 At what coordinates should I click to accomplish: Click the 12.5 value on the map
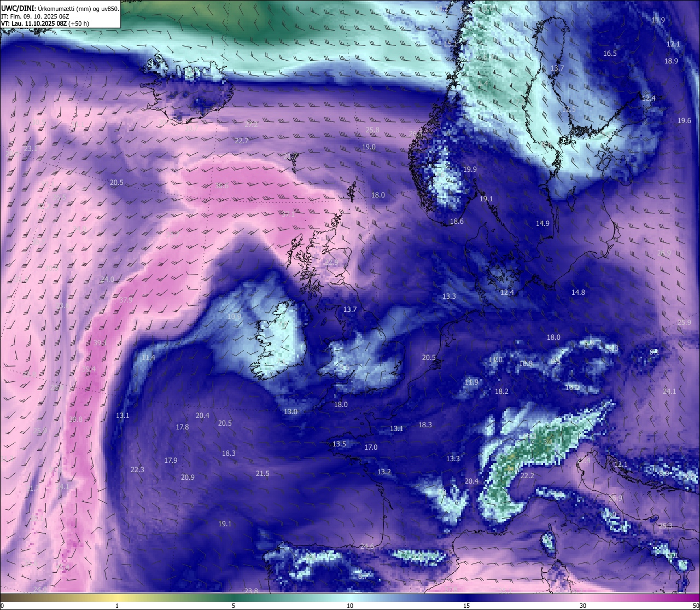(569, 109)
